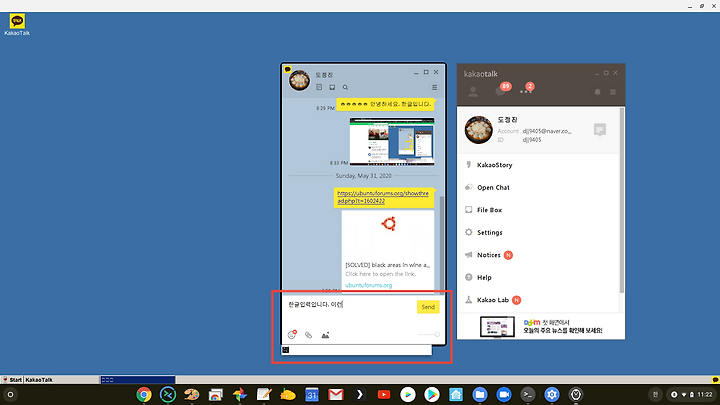Open the Google Photos pinwheel icon

[240, 394]
